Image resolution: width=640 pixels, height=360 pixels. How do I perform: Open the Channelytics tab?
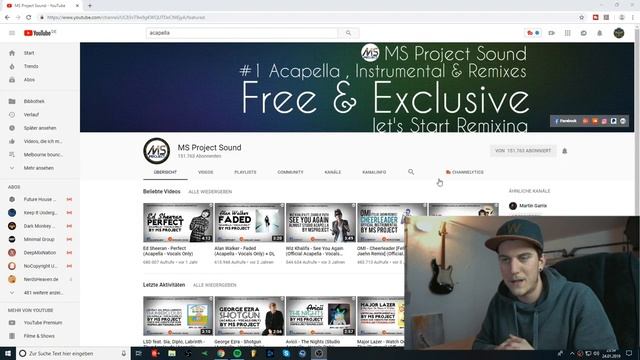point(464,172)
